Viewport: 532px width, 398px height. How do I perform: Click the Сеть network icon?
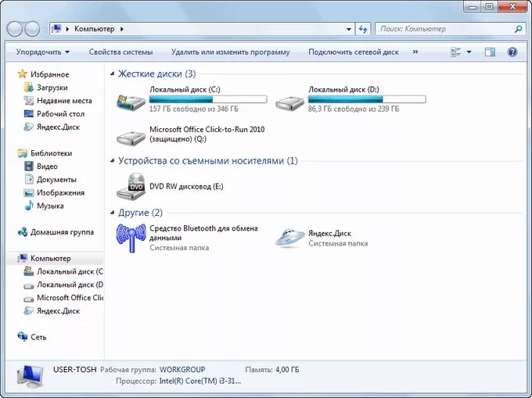coord(23,337)
